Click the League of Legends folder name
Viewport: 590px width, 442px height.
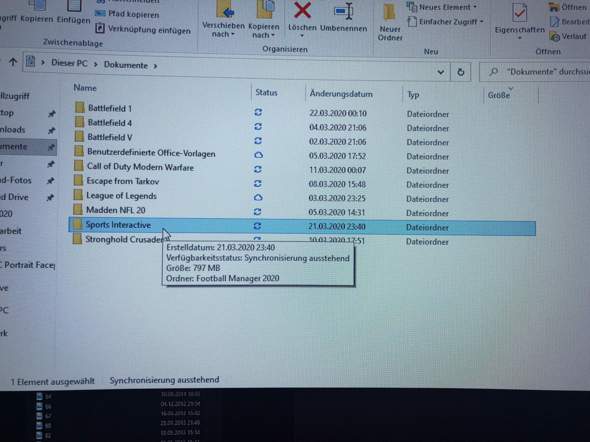coord(121,196)
